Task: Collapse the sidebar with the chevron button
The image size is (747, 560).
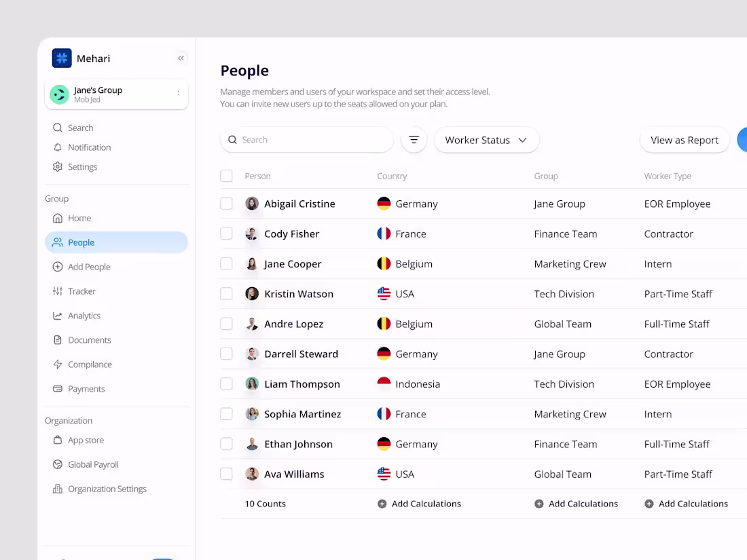Action: [181, 58]
